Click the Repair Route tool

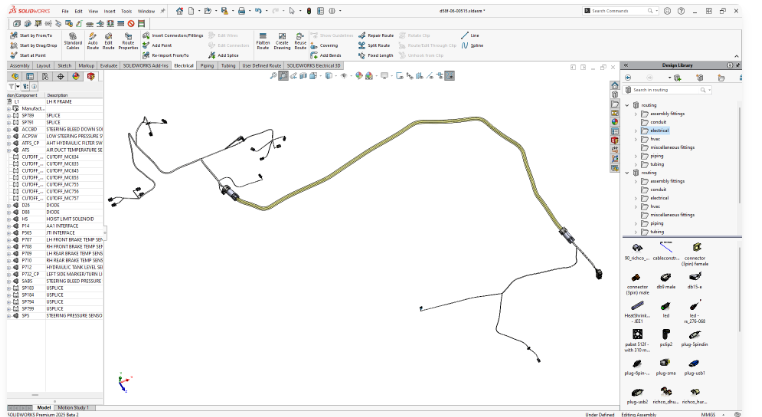tap(376, 35)
